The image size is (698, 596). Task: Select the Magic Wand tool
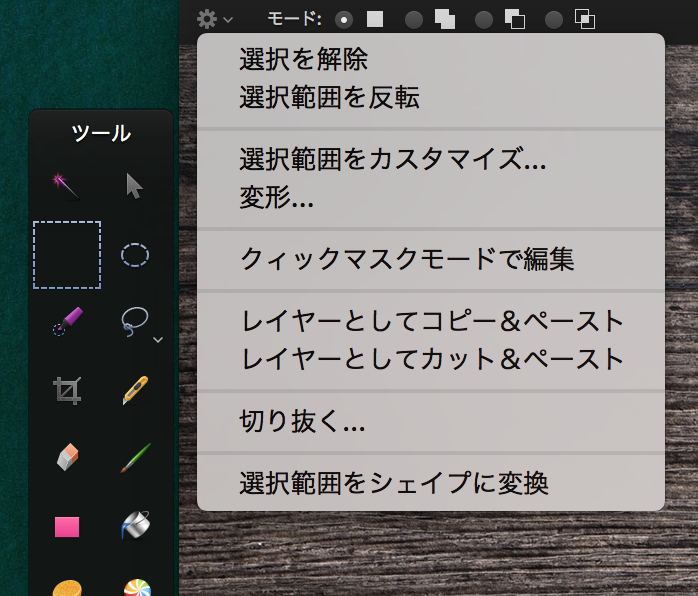click(x=67, y=185)
